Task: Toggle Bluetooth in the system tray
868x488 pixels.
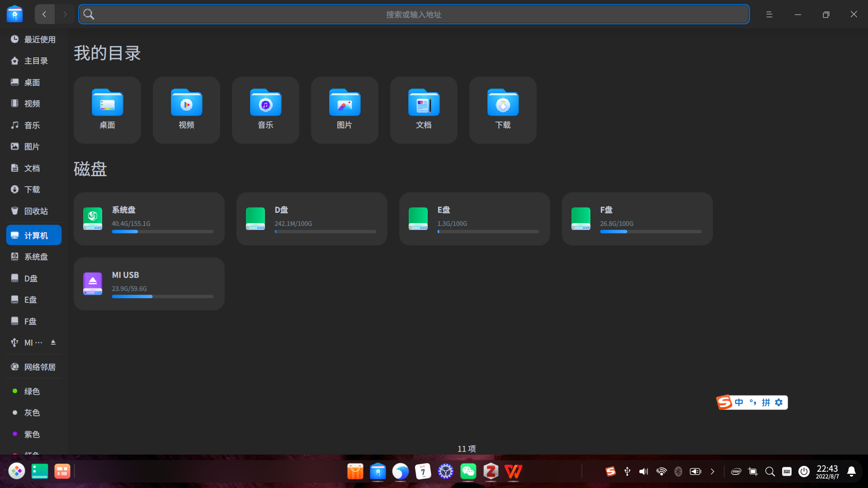Action: point(678,471)
